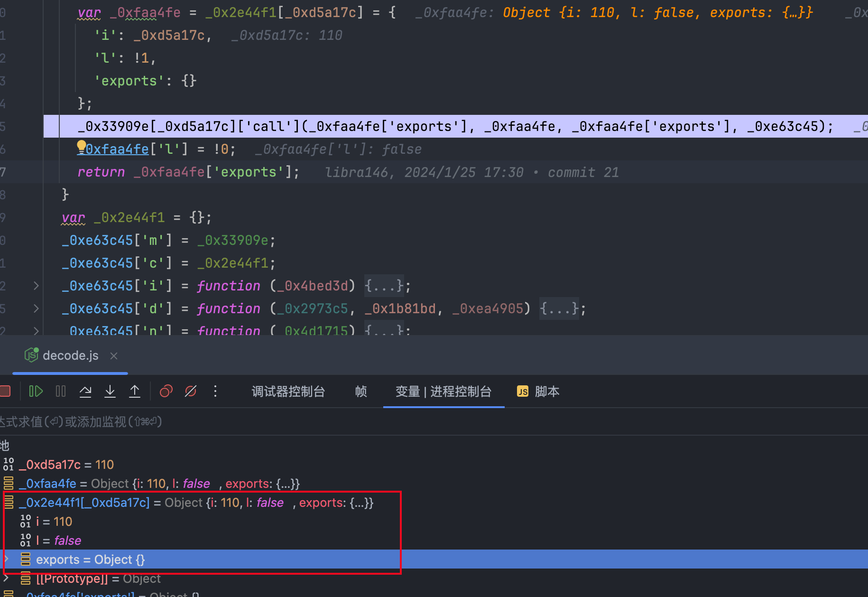Open the debug toolbar more options menu
The width and height of the screenshot is (868, 597).
[215, 392]
